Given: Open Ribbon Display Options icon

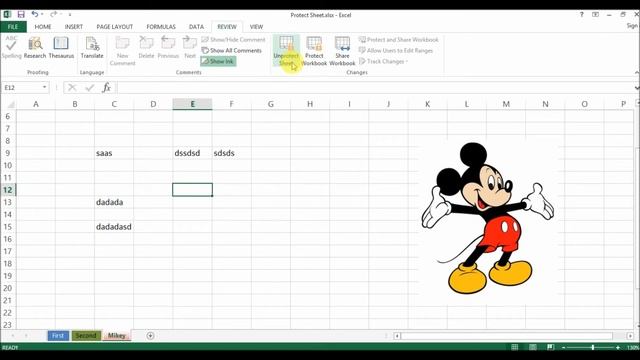Looking at the screenshot, I should tap(596, 15).
